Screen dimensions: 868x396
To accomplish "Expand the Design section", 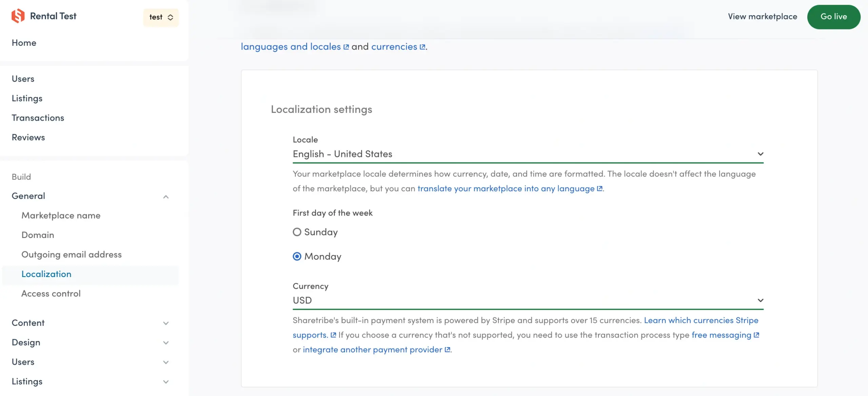I will tap(166, 343).
